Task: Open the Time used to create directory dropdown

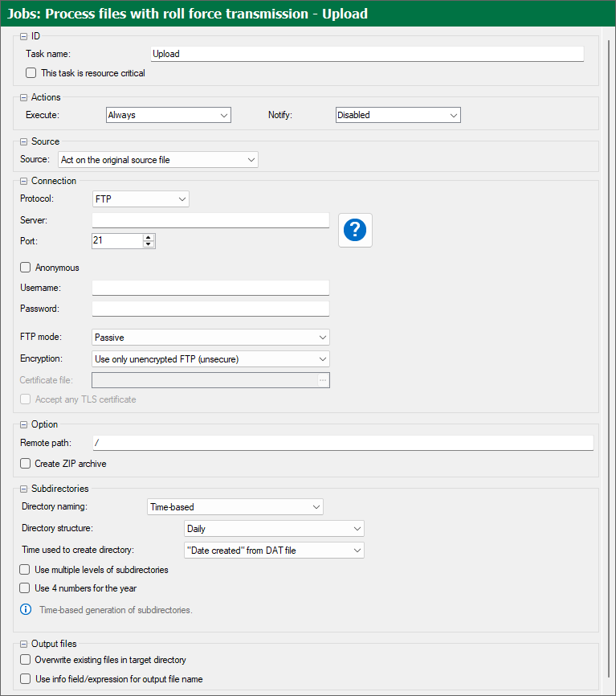Action: (x=274, y=551)
